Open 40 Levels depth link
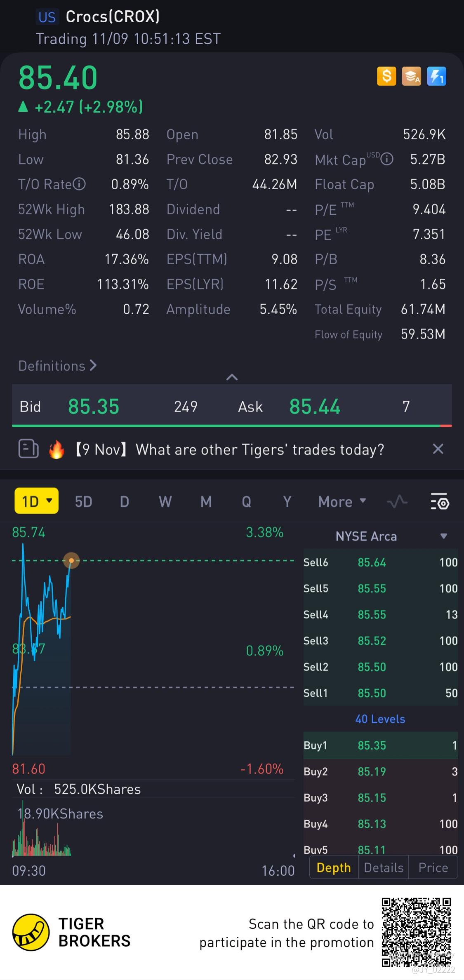The image size is (464, 980). pyautogui.click(x=380, y=719)
